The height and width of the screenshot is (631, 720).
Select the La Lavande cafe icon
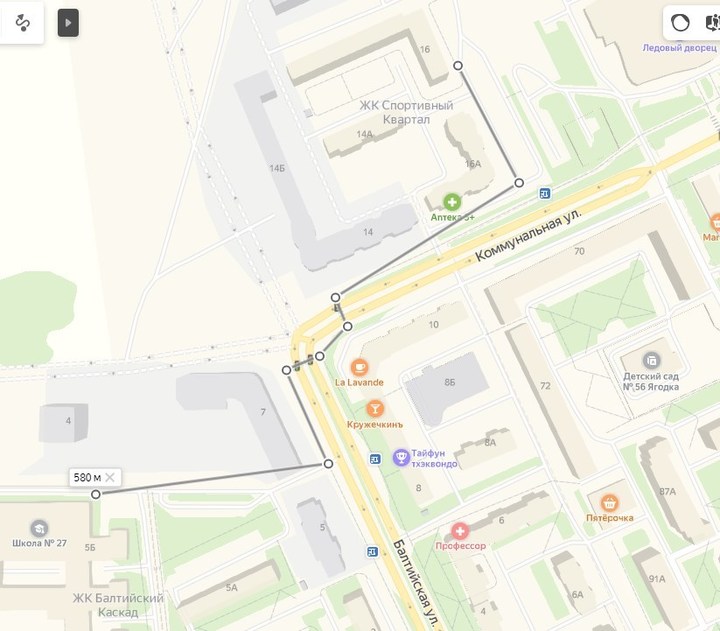359,367
